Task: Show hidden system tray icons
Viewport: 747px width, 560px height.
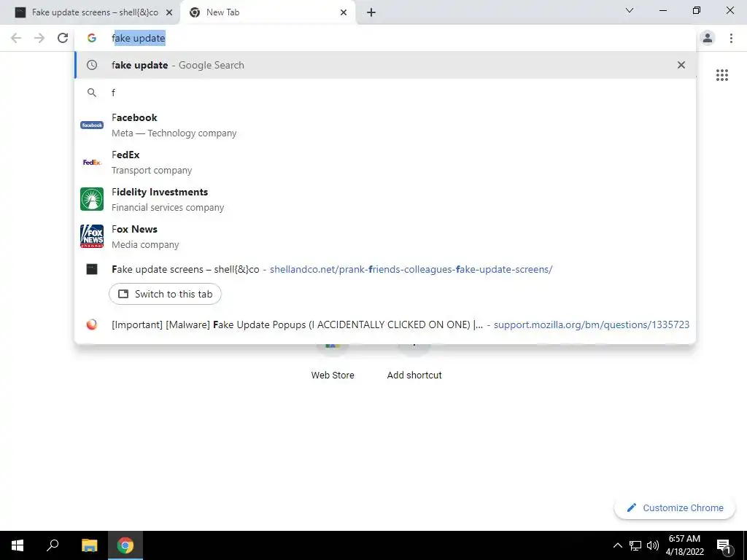Action: 617,545
